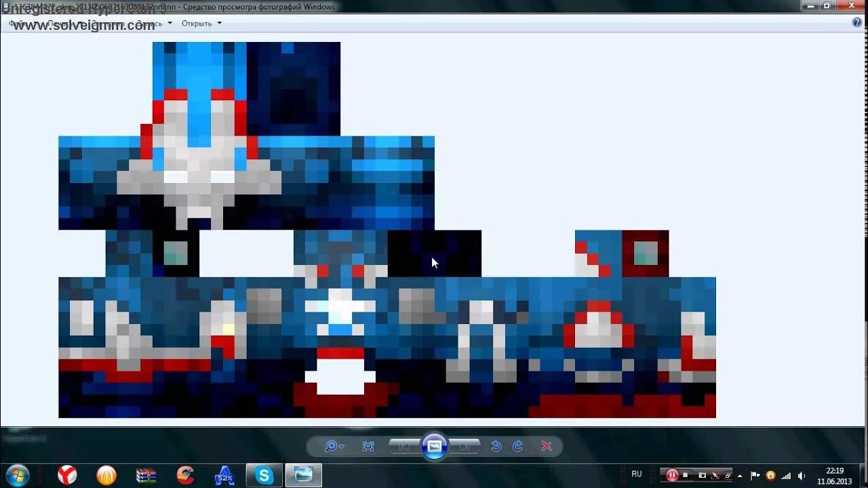Image resolution: width=868 pixels, height=488 pixels.
Task: Open network signal tray icon
Action: (786, 475)
